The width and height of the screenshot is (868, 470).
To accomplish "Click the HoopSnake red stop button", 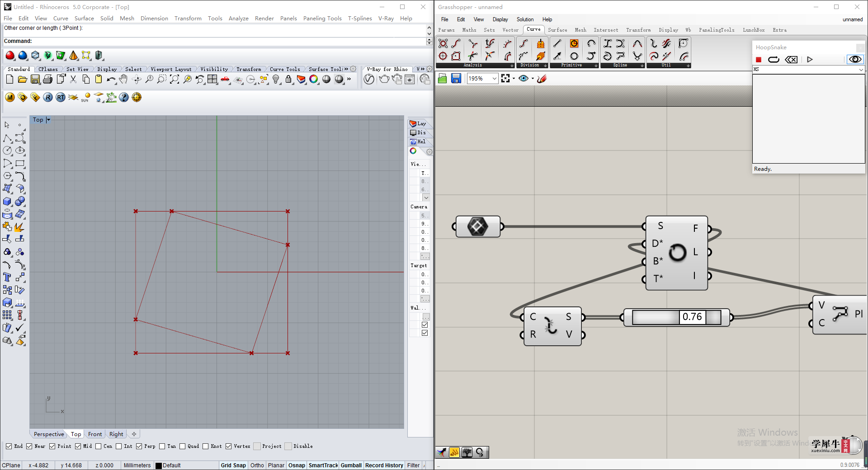I will [x=759, y=60].
